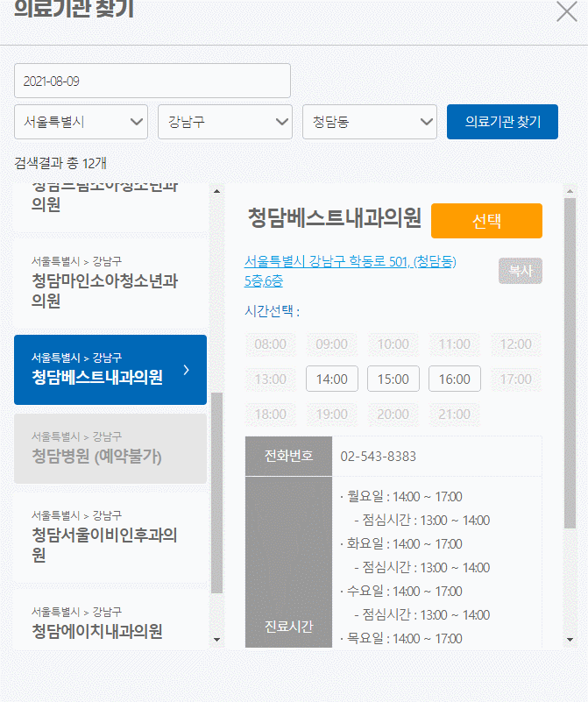Click the disabled 18:00 time slot
The width and height of the screenshot is (588, 702).
click(x=270, y=414)
